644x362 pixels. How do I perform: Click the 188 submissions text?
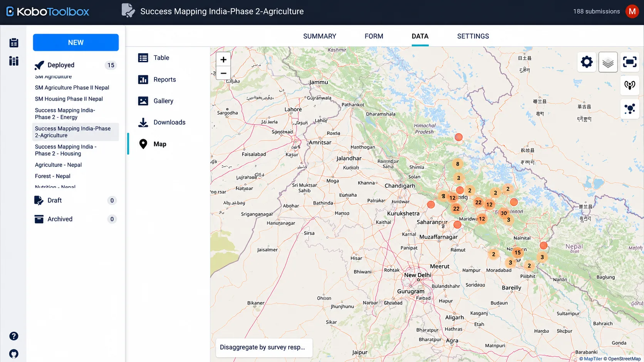(596, 12)
